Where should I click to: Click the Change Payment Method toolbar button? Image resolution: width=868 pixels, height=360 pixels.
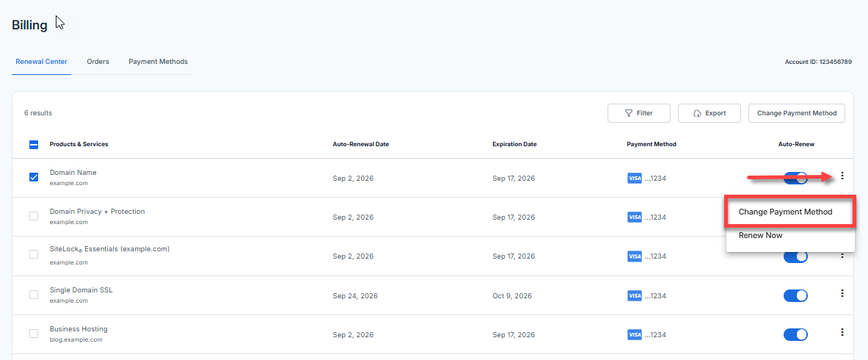[x=797, y=113]
